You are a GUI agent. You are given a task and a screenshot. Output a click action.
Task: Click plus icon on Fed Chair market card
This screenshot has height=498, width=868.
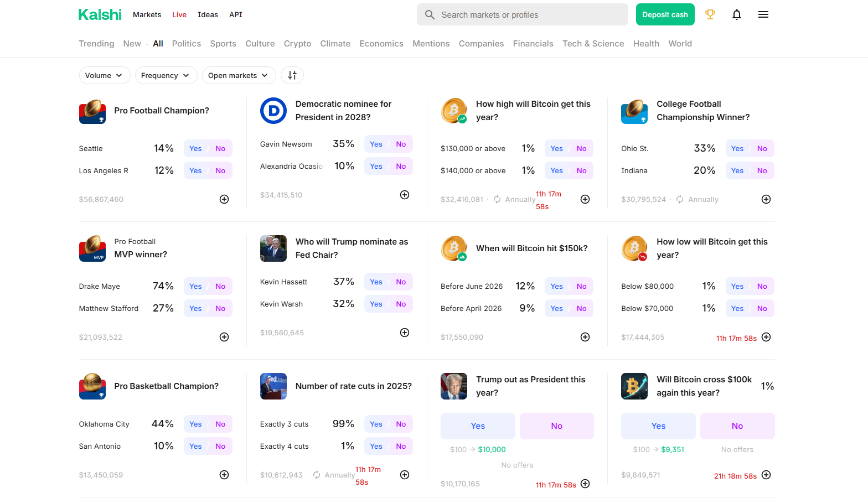click(x=405, y=333)
